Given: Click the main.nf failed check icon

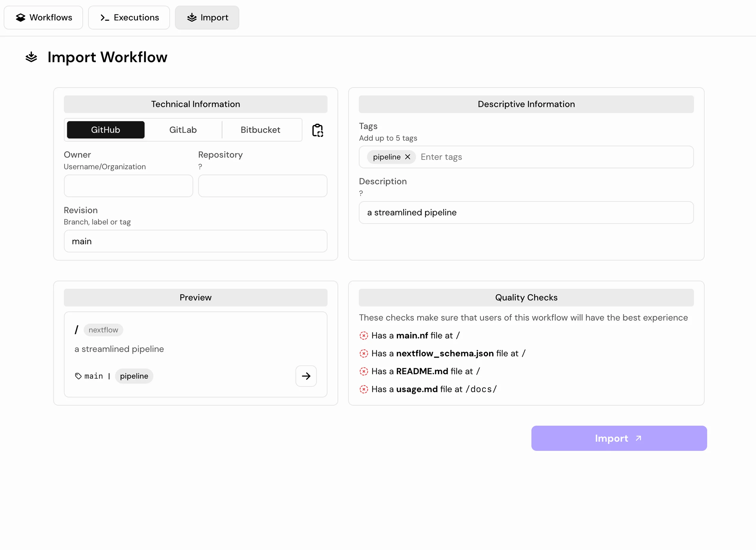Looking at the screenshot, I should pos(364,336).
